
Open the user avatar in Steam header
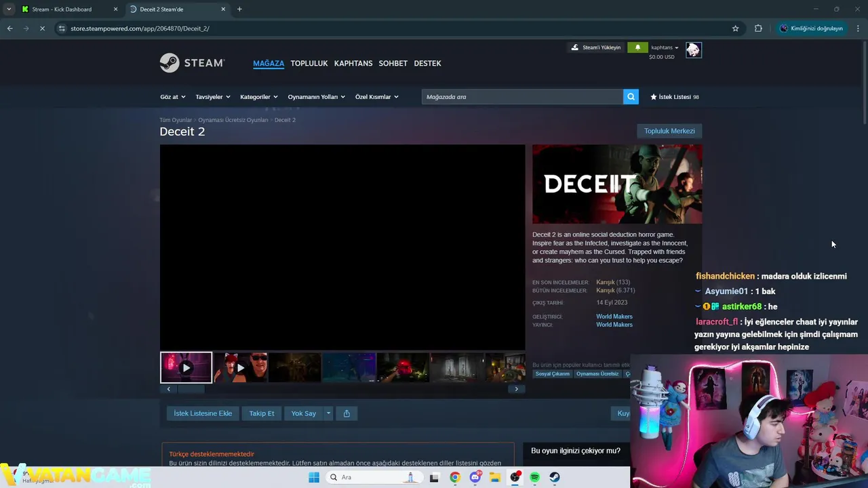(x=693, y=50)
